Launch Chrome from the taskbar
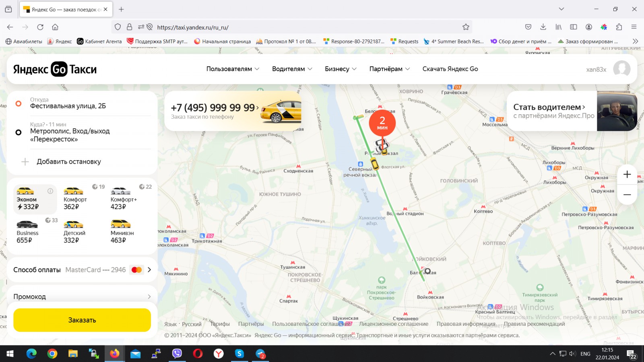 pos(52,354)
